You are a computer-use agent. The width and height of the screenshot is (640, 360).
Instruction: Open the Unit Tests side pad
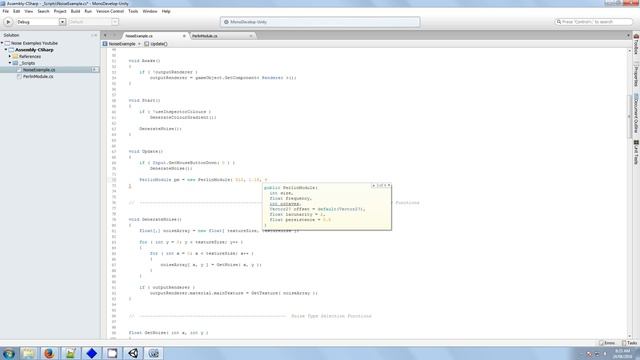click(x=636, y=153)
